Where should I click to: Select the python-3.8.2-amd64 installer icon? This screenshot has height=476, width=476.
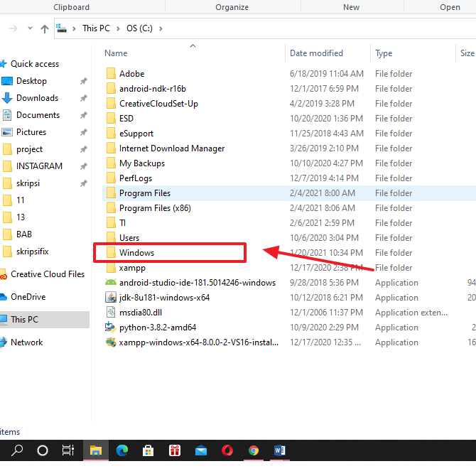pos(111,327)
